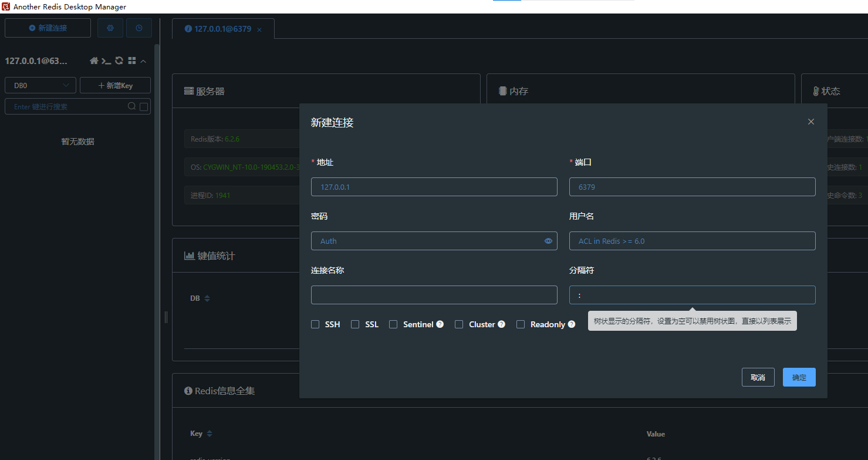Click 进程ID 1941 text
The width and height of the screenshot is (868, 460).
[x=210, y=195]
